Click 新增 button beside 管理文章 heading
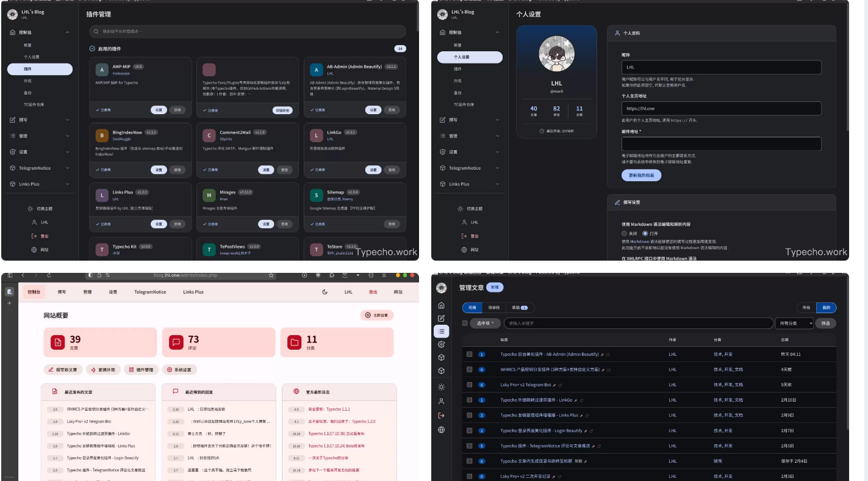The height and width of the screenshot is (481, 868). click(x=495, y=287)
